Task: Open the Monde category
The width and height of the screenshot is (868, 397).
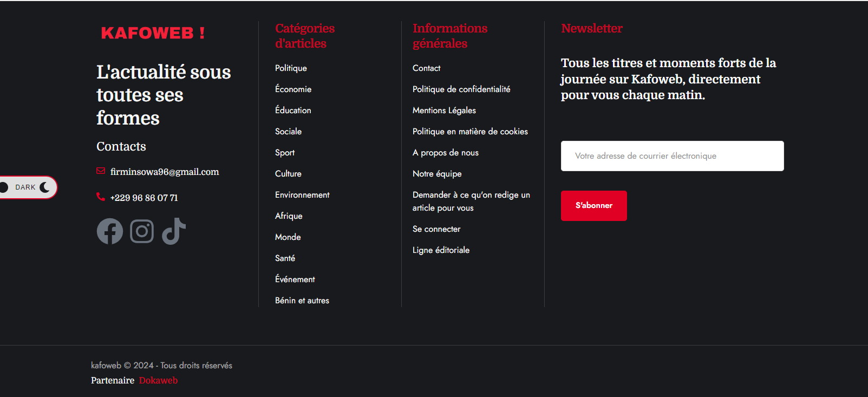Action: point(288,237)
